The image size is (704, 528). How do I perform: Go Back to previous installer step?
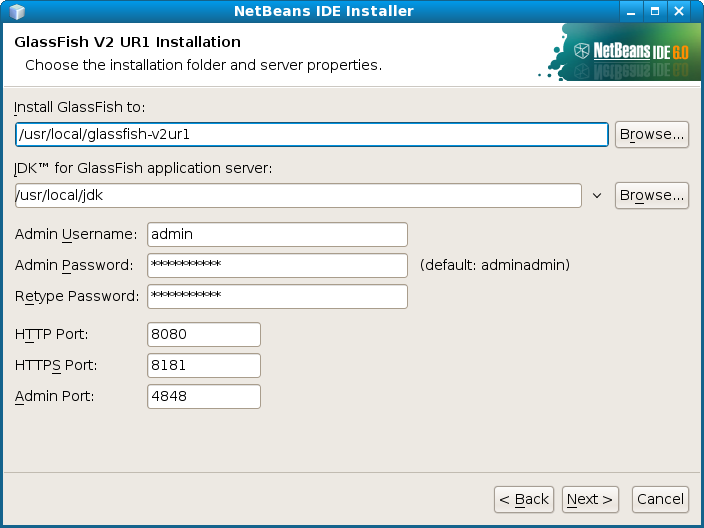coord(524,499)
